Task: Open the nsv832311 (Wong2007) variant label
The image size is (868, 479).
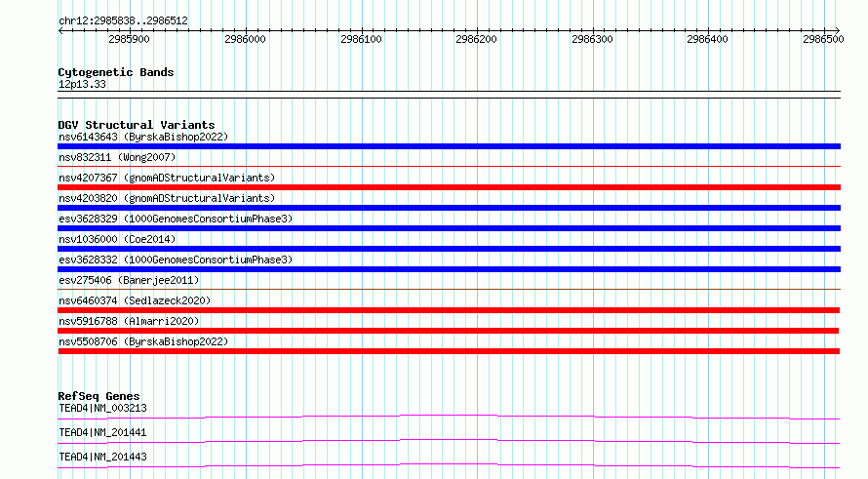Action: tap(117, 157)
